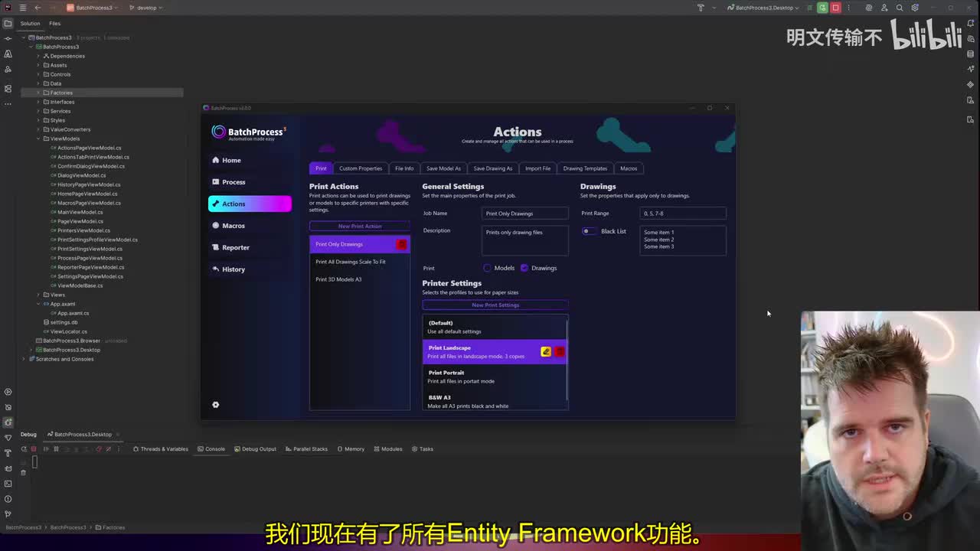Open the Home page in BatchProcess sidebar
Viewport: 980px width, 551px height.
click(x=250, y=160)
